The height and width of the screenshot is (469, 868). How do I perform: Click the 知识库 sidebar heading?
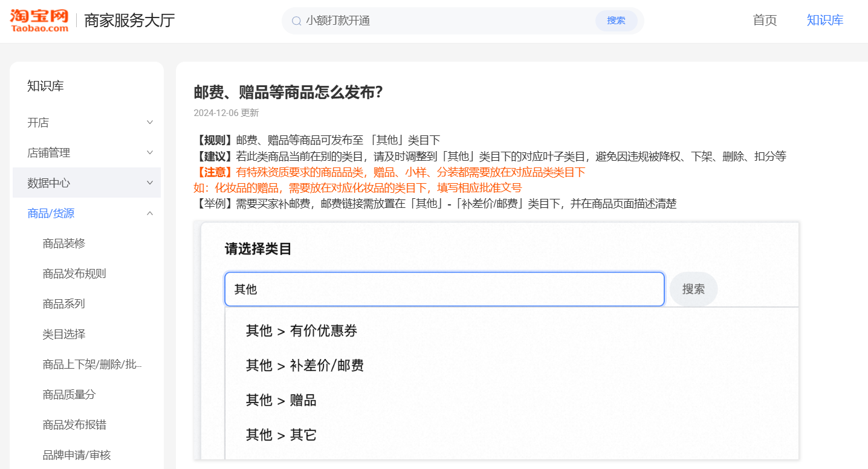tap(45, 86)
